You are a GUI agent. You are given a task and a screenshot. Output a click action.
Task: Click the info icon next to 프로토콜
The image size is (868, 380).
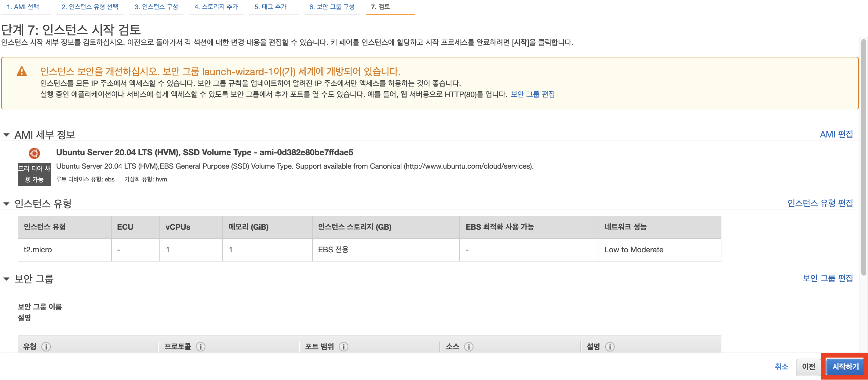[x=200, y=346]
